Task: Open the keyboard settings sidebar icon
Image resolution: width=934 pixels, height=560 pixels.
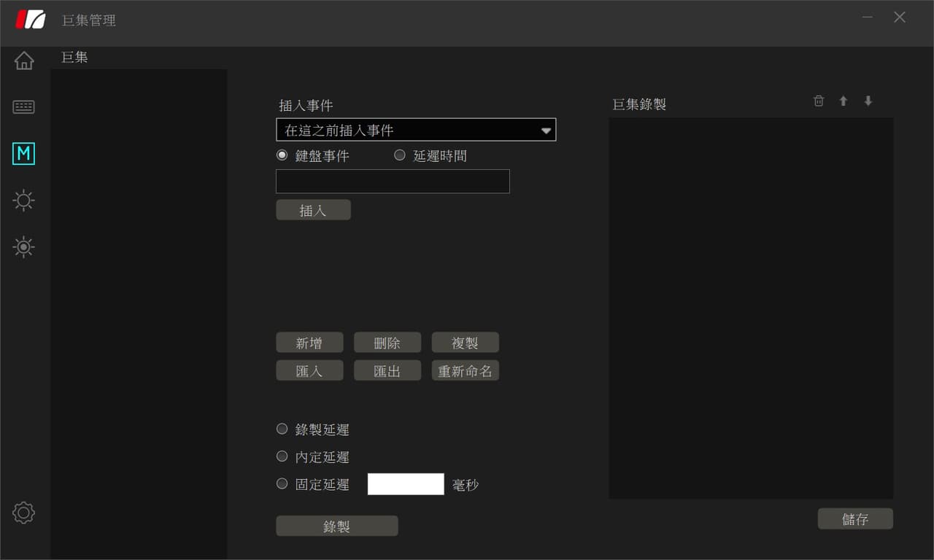Action: [24, 107]
